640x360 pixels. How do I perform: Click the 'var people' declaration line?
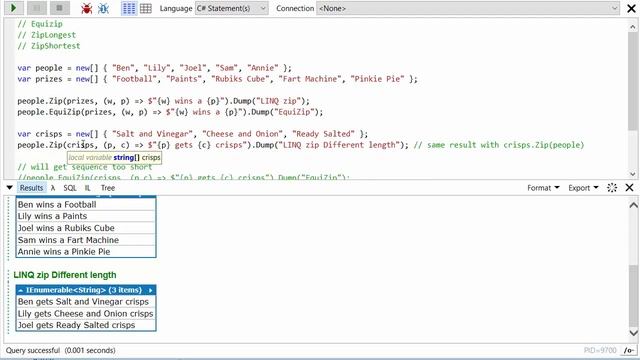(x=154, y=68)
